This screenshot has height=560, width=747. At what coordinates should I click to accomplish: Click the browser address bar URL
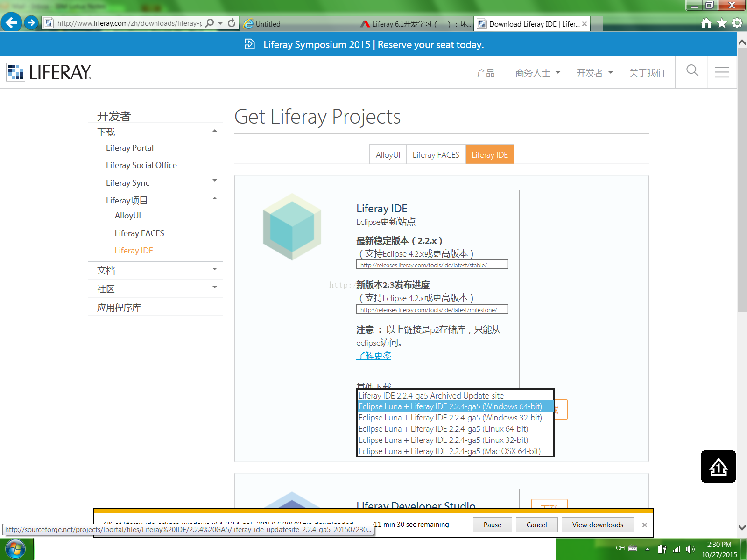click(129, 23)
